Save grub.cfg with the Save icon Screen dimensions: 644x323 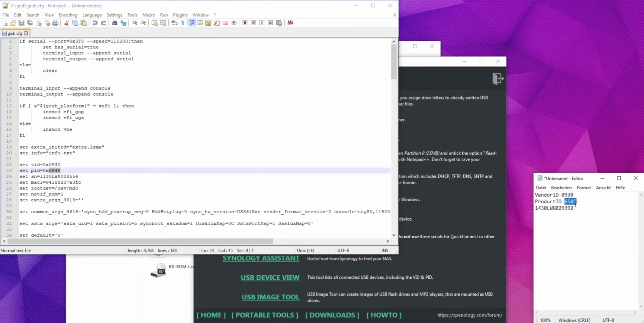22,23
